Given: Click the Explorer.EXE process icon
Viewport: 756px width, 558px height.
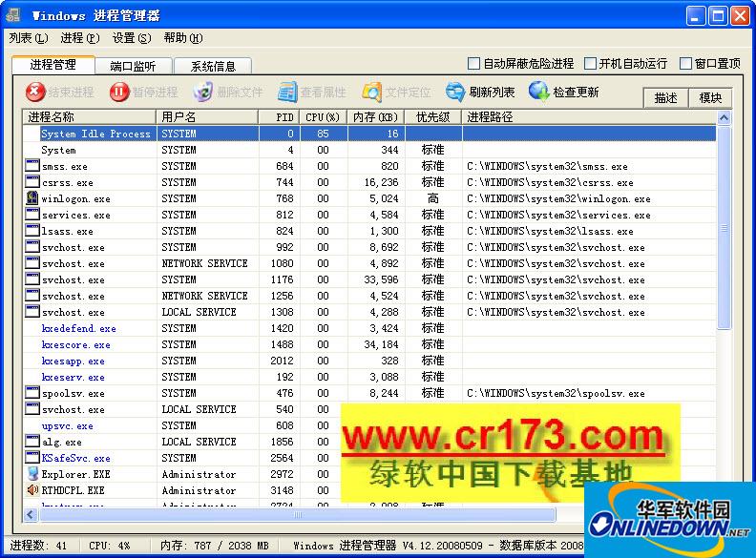Looking at the screenshot, I should coord(32,474).
